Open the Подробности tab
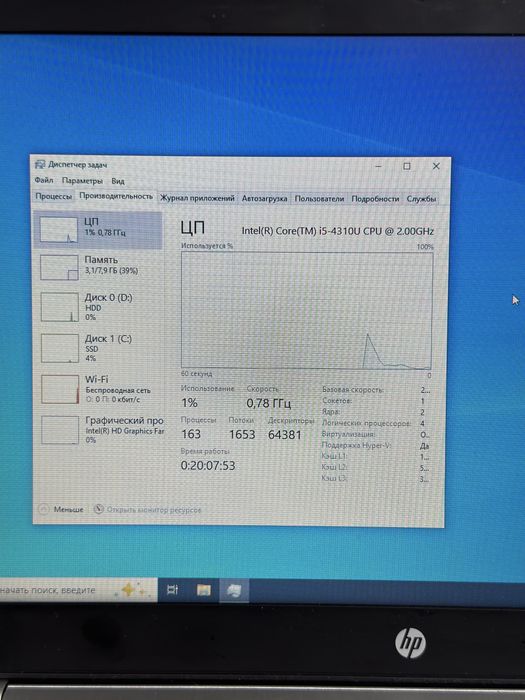The height and width of the screenshot is (700, 525). [x=375, y=199]
